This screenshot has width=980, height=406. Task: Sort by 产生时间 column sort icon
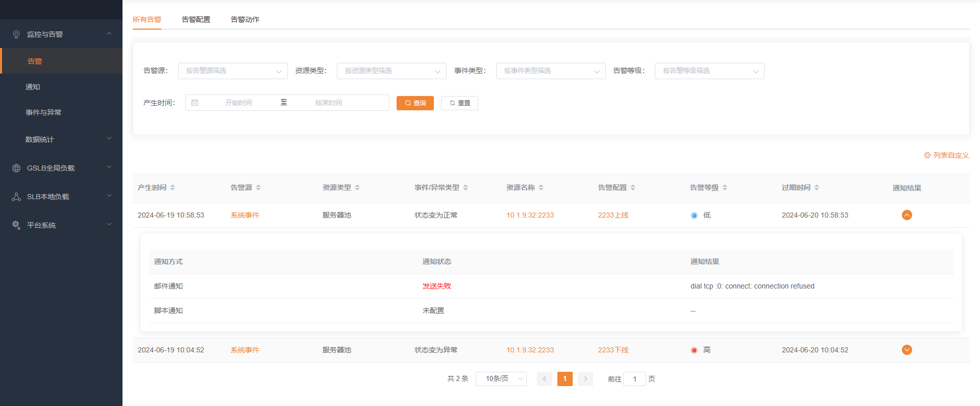pos(173,187)
